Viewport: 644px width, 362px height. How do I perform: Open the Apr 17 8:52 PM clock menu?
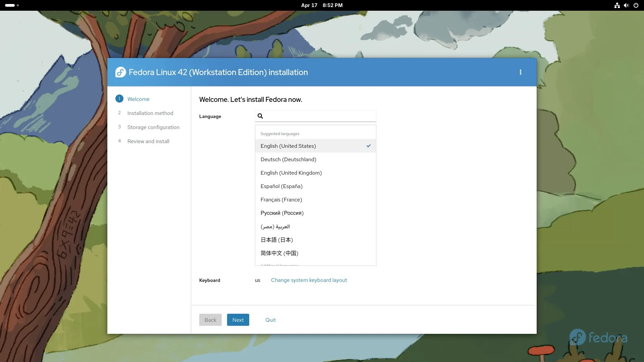(x=322, y=5)
